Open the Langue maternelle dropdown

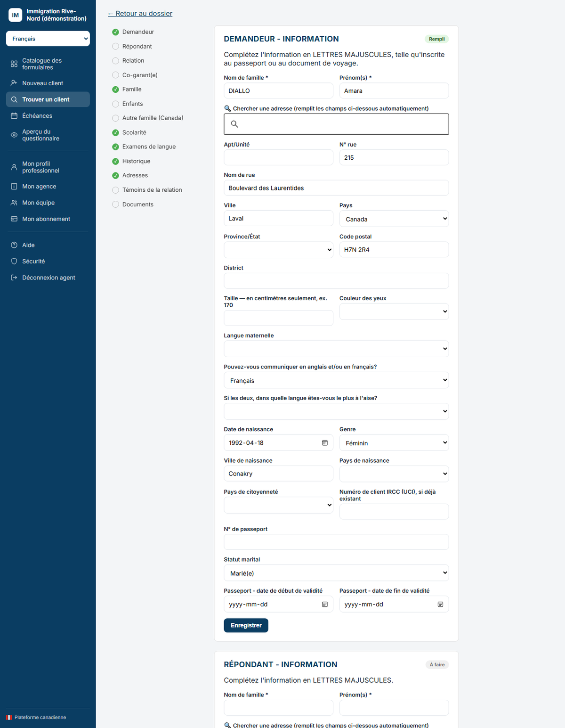tap(336, 349)
